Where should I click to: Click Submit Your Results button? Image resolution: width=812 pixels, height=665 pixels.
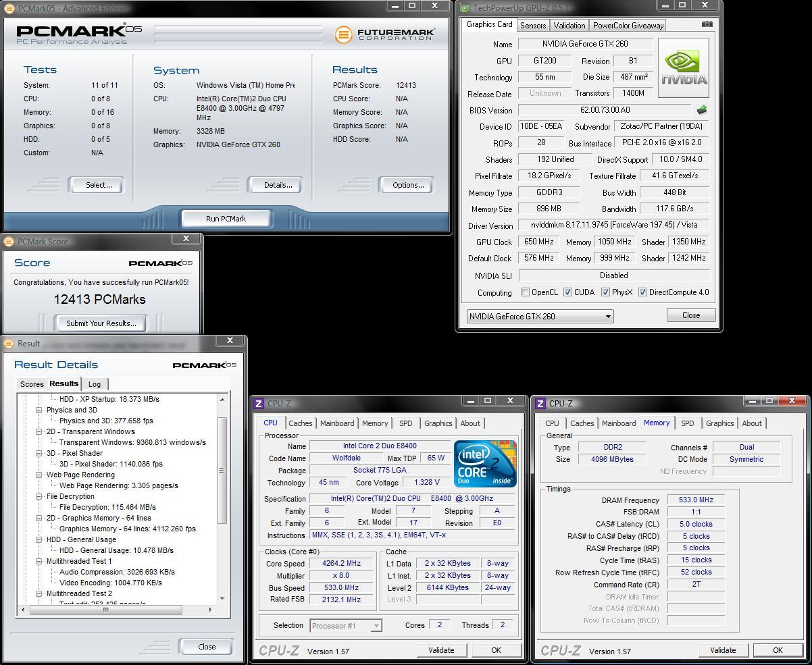pos(101,323)
